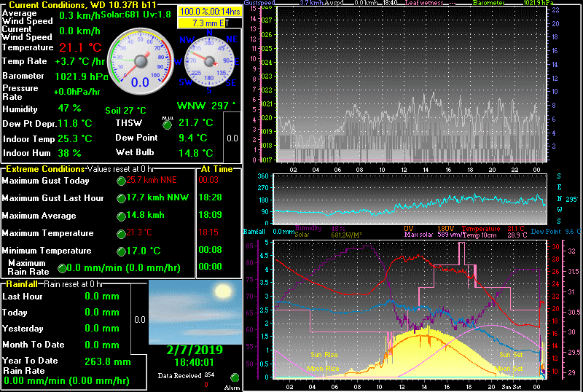Viewport: 583px width, 392px height.
Task: Click the date 2/7/2019
Action: (195, 350)
